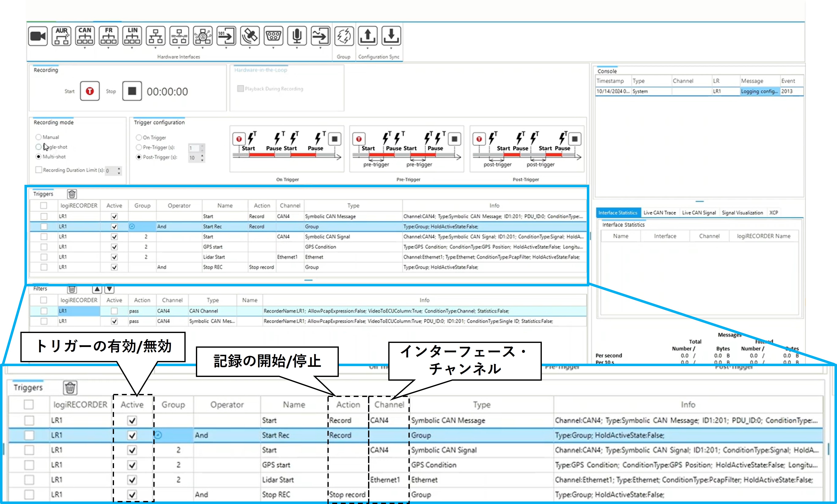Click the Post-Trigger timing diagram
Image resolution: width=837 pixels, height=504 pixels.
tap(527, 149)
